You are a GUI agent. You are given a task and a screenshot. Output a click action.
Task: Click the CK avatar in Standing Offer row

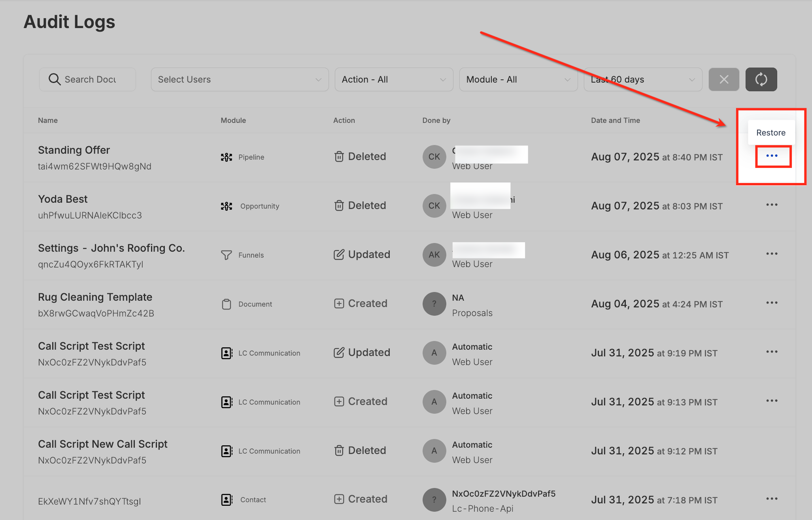(434, 157)
